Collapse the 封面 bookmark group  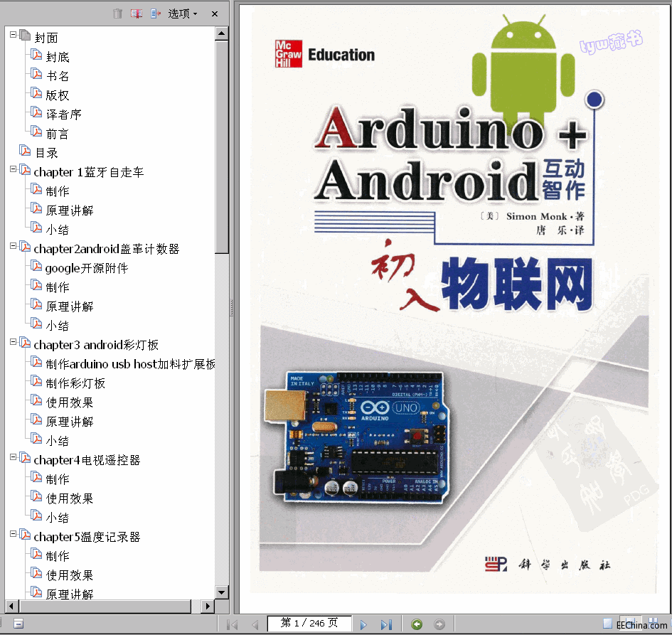14,34
